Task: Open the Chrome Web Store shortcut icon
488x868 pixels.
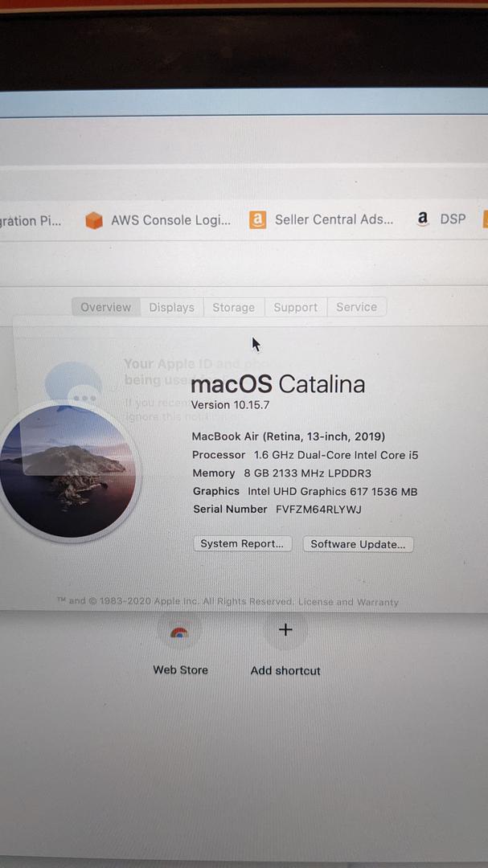Action: pyautogui.click(x=179, y=633)
